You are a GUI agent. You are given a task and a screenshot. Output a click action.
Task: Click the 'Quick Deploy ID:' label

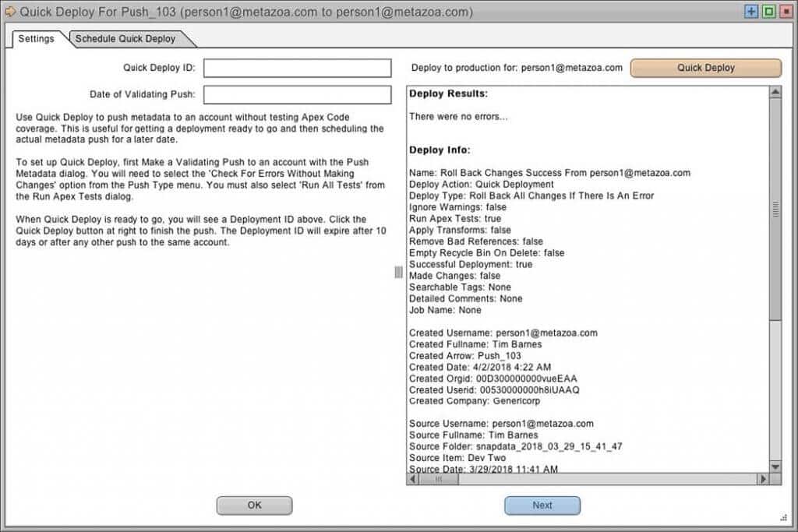(159, 68)
